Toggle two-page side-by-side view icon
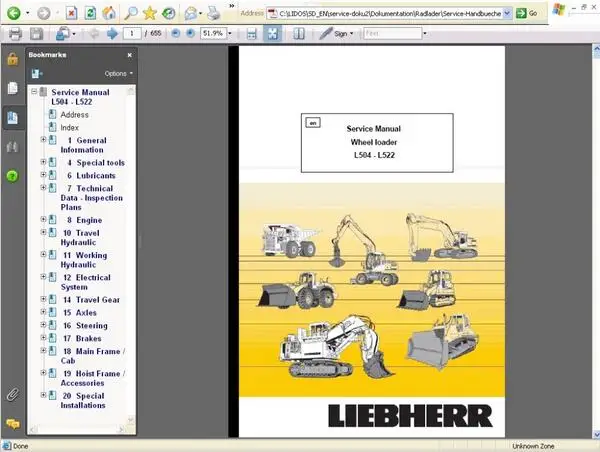 click(299, 34)
